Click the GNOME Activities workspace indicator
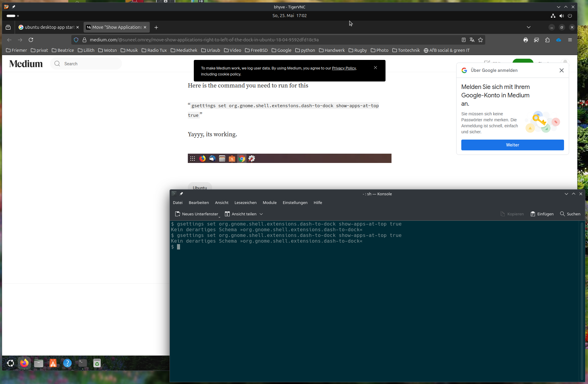This screenshot has width=588, height=384. tap(13, 16)
